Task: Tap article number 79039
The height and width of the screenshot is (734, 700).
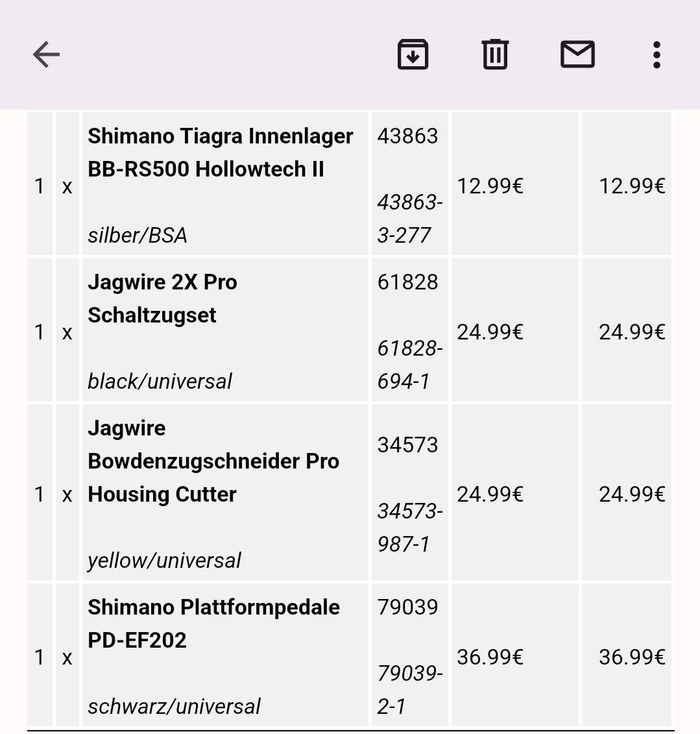Action: pos(407,607)
